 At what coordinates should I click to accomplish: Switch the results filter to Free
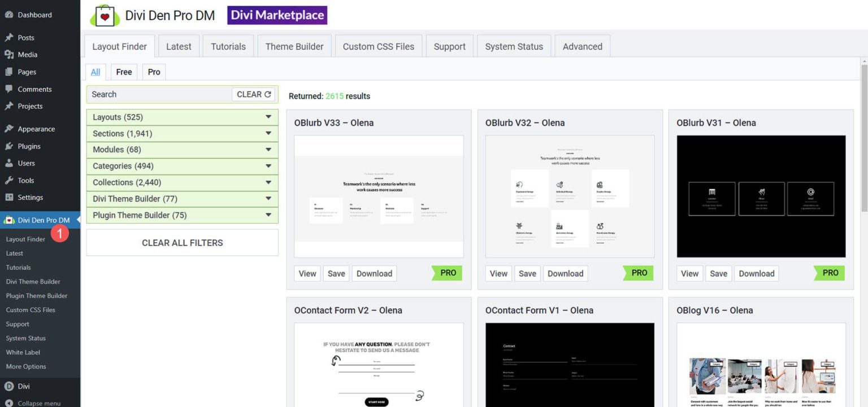pos(124,72)
